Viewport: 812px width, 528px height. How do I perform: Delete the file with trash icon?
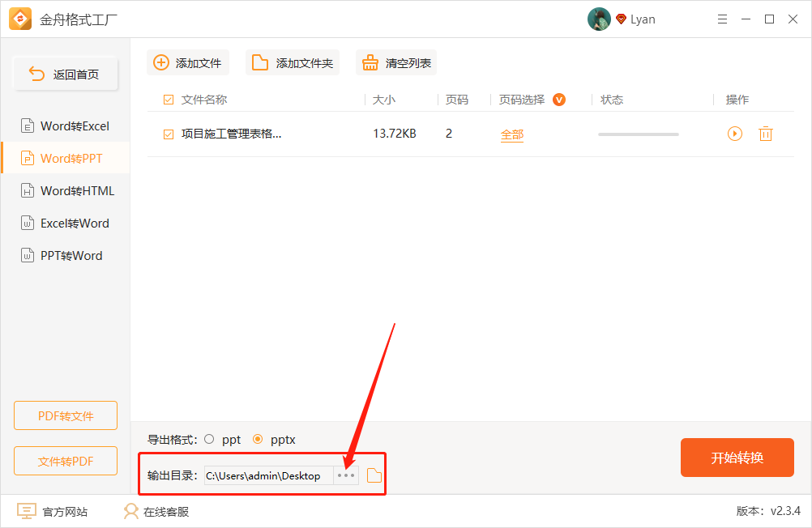click(765, 134)
